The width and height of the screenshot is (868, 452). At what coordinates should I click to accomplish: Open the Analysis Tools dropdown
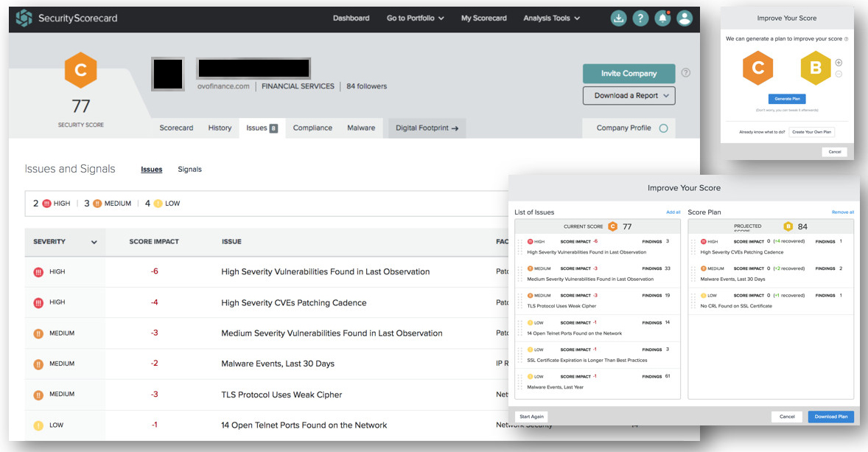[x=552, y=18]
